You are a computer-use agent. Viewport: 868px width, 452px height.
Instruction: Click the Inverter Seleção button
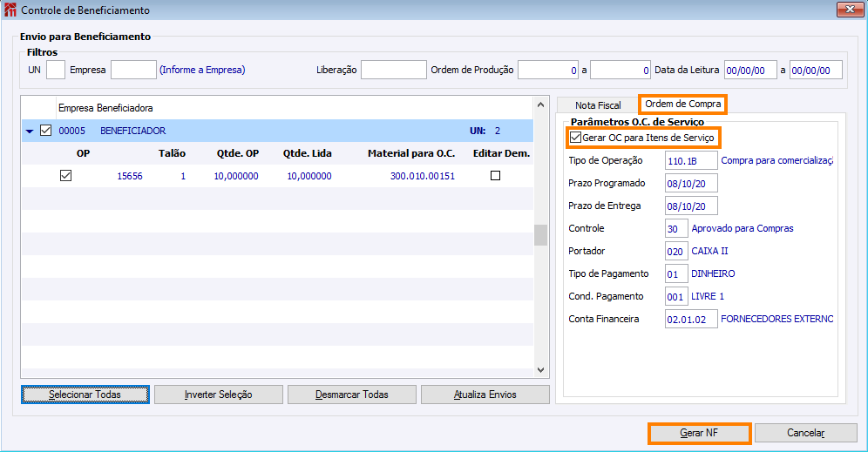pos(219,395)
